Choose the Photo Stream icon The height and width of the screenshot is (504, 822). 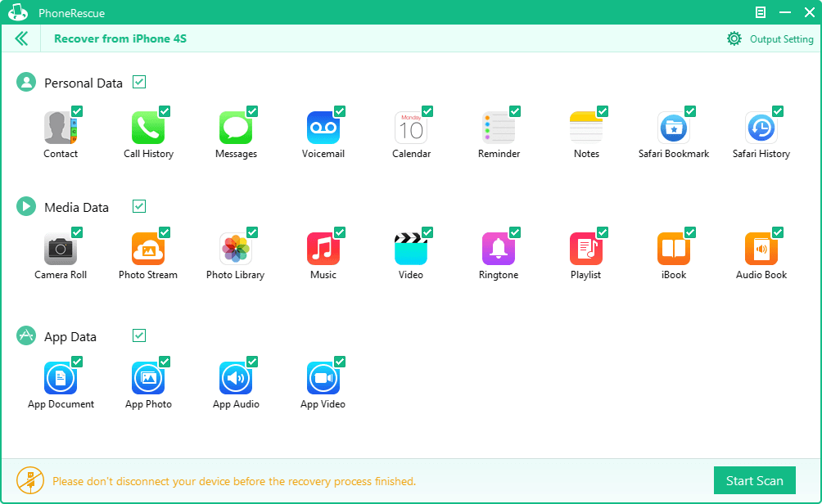click(148, 249)
